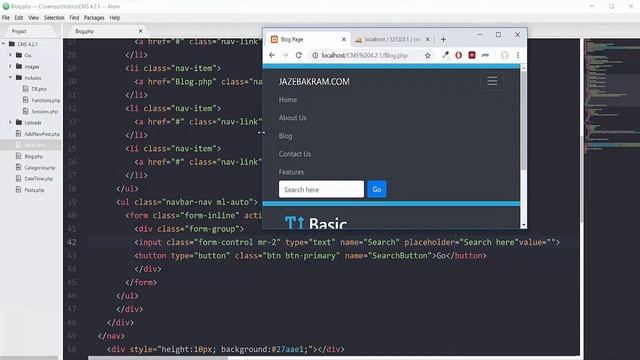Go forward in the browser
Viewport: 640px width, 360px height.
(x=285, y=55)
